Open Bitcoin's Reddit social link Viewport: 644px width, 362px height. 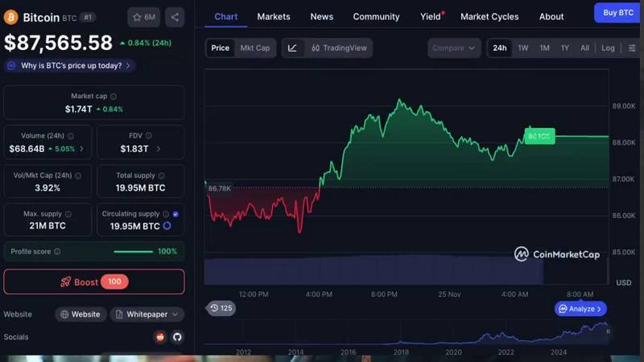(160, 337)
